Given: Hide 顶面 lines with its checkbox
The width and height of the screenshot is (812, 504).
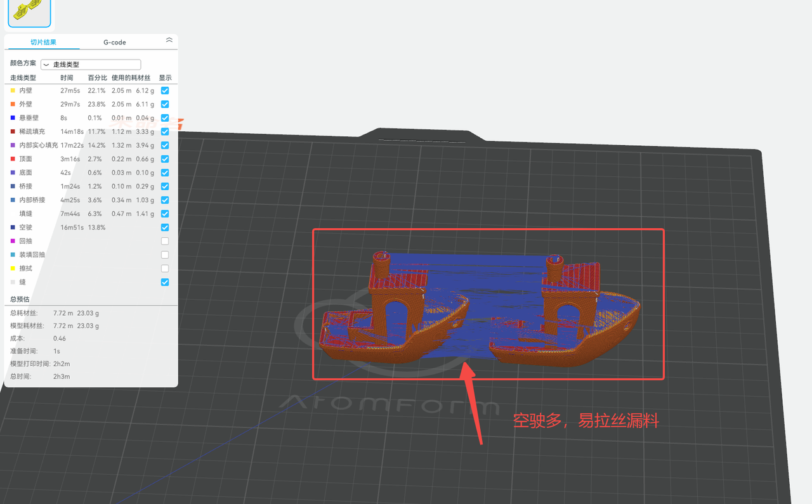Looking at the screenshot, I should [165, 159].
